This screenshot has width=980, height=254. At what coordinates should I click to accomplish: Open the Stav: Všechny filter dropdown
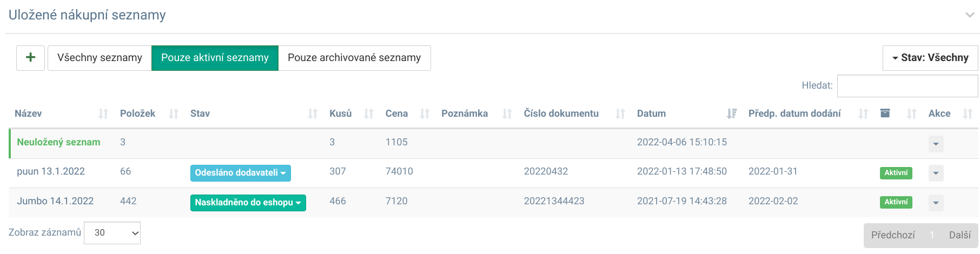pos(930,58)
